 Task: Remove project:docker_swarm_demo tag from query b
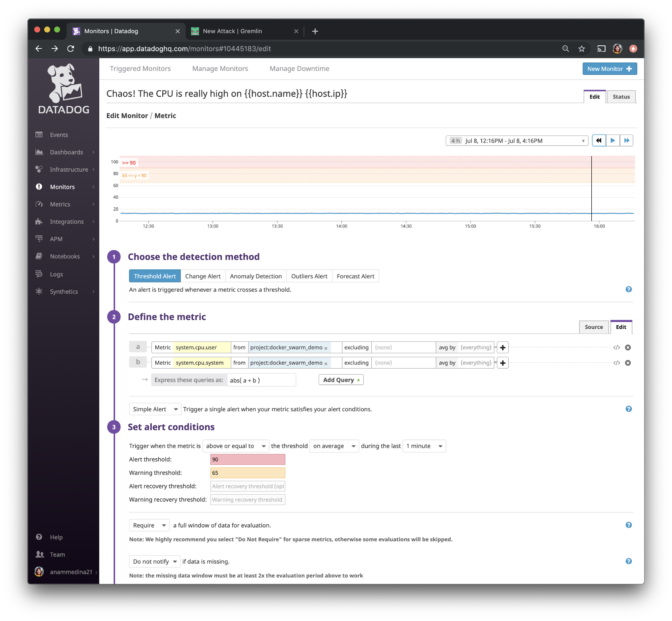[326, 364]
